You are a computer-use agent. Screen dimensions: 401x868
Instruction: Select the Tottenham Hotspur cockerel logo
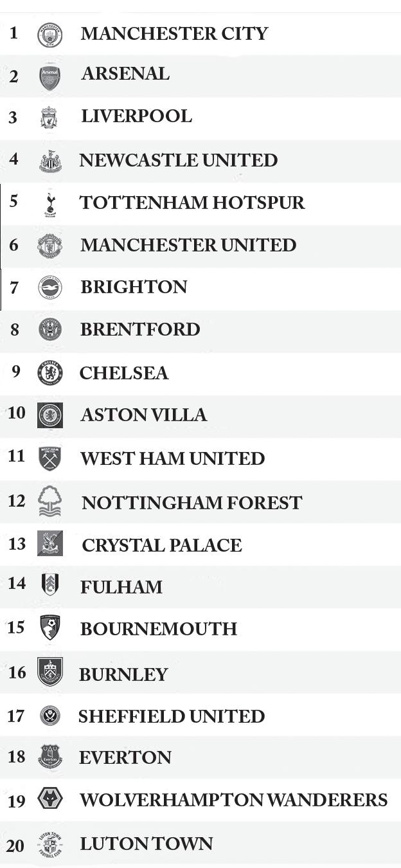50,204
